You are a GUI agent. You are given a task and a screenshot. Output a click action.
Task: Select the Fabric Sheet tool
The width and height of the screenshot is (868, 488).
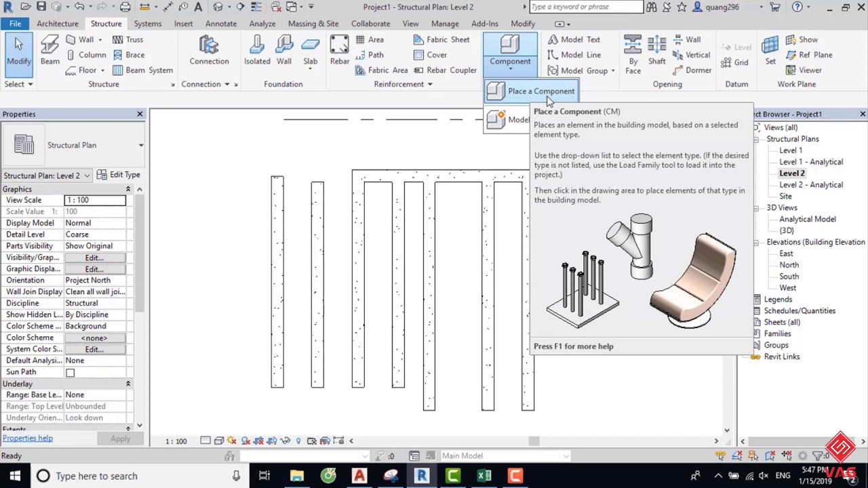[x=441, y=39]
